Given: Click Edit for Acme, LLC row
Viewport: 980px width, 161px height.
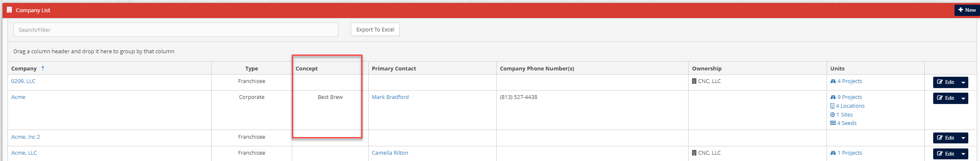Looking at the screenshot, I should tap(946, 154).
